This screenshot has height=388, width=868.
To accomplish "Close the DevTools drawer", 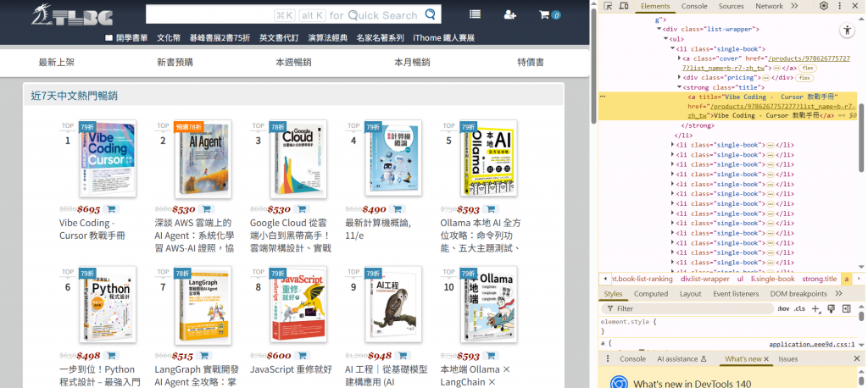I will click(857, 358).
